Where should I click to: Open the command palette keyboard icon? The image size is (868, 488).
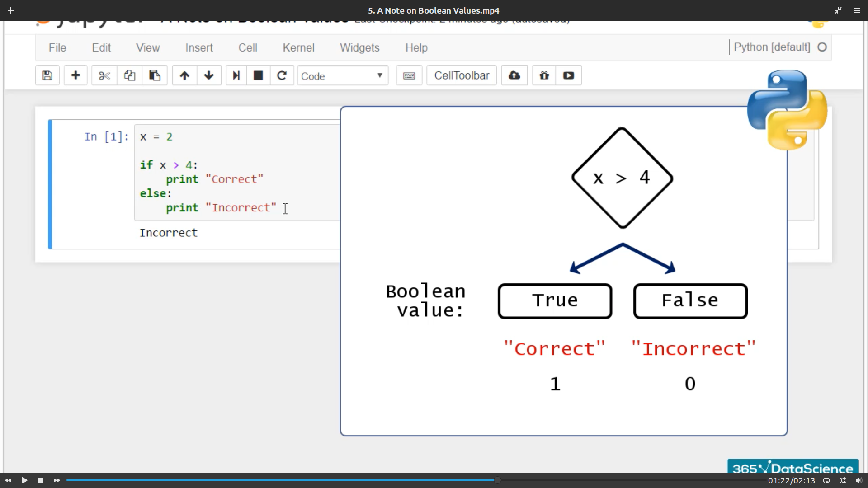pos(409,75)
